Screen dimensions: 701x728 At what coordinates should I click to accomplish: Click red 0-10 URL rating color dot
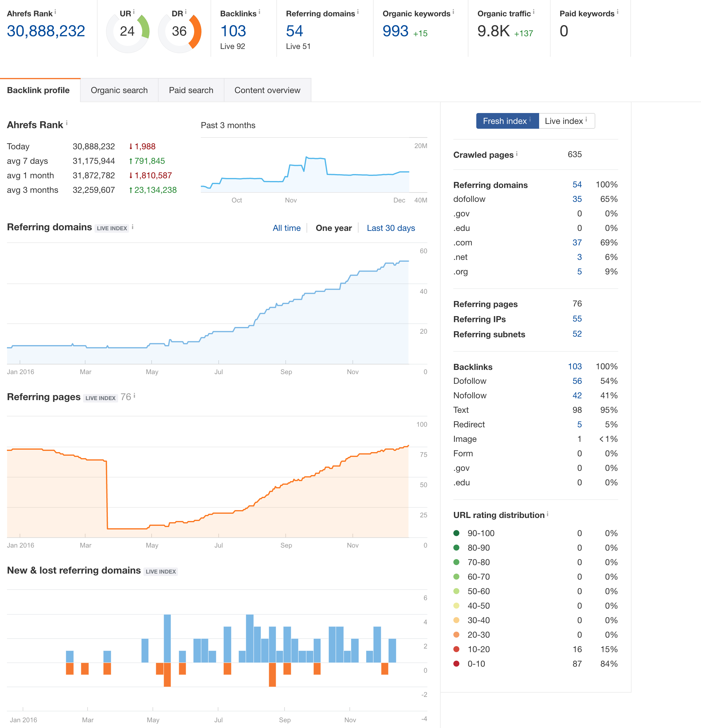pos(457,663)
